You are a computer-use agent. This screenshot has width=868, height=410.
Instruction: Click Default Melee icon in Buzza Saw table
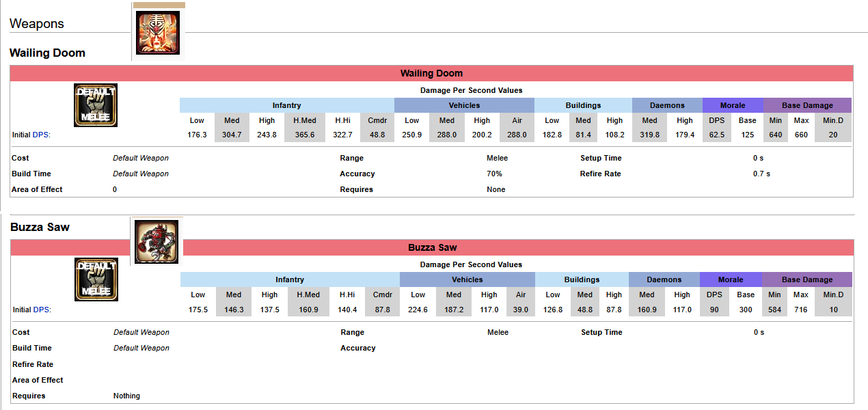96,279
